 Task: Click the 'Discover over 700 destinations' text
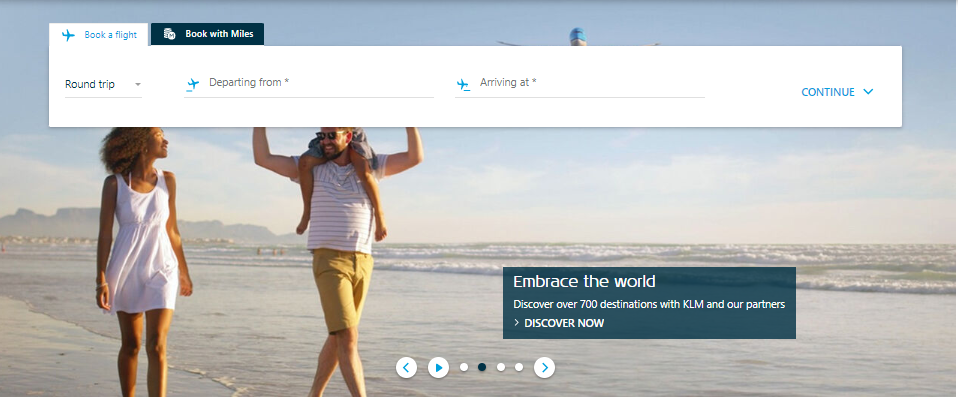(x=649, y=304)
